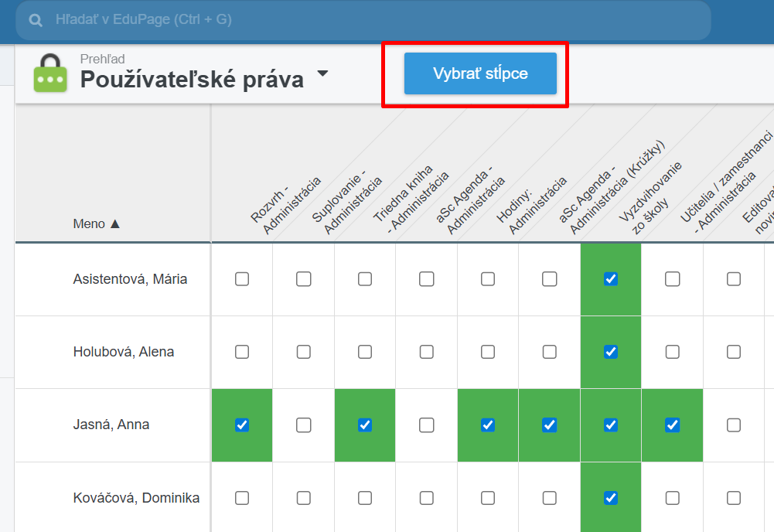Focus the Hľadať v EduPage search field
The width and height of the screenshot is (774, 532).
pos(371,20)
